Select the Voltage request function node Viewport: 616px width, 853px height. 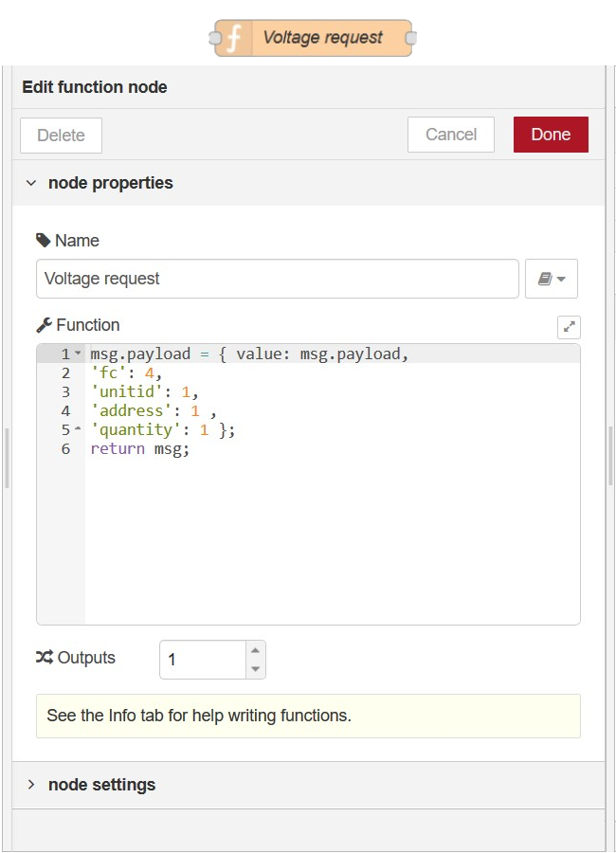click(313, 38)
